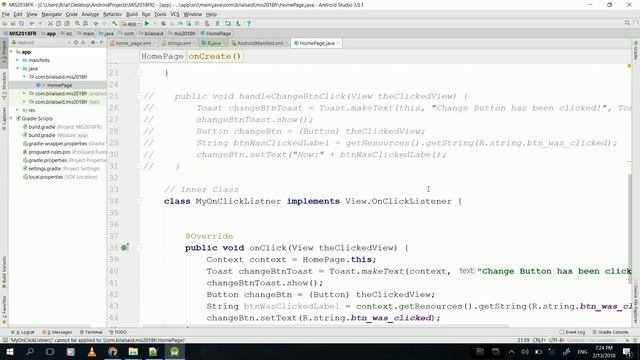Image resolution: width=640 pixels, height=360 pixels.
Task: Open Build Variants side tool window
Action: click(x=4, y=272)
